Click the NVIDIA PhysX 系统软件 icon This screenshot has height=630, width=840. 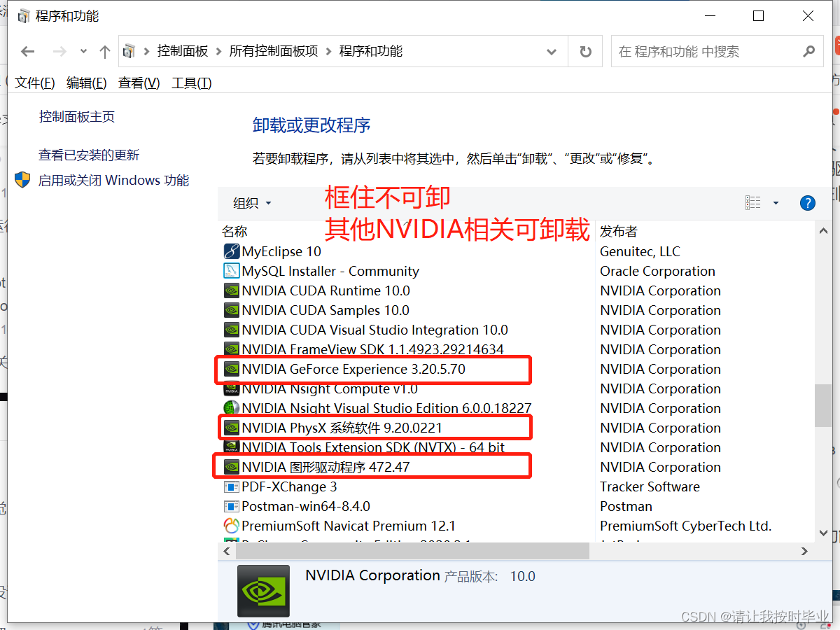pos(232,428)
